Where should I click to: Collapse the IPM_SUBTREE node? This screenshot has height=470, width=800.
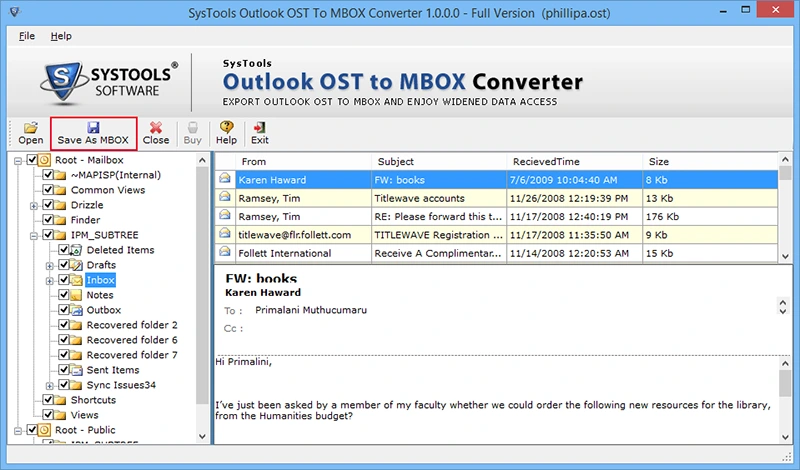point(34,236)
